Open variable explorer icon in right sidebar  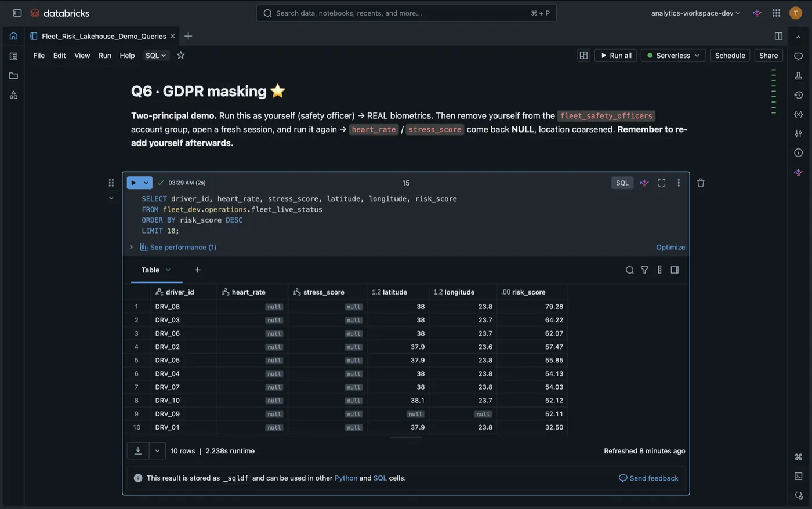click(798, 114)
